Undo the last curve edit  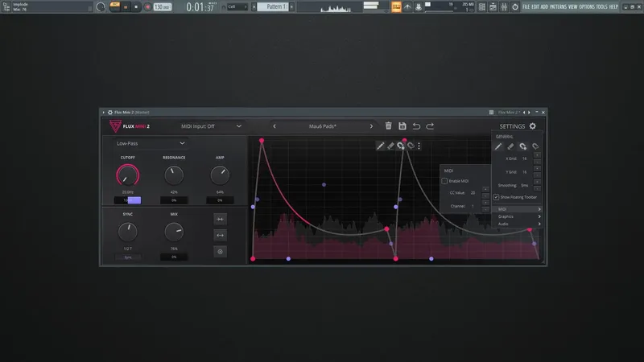pos(416,126)
